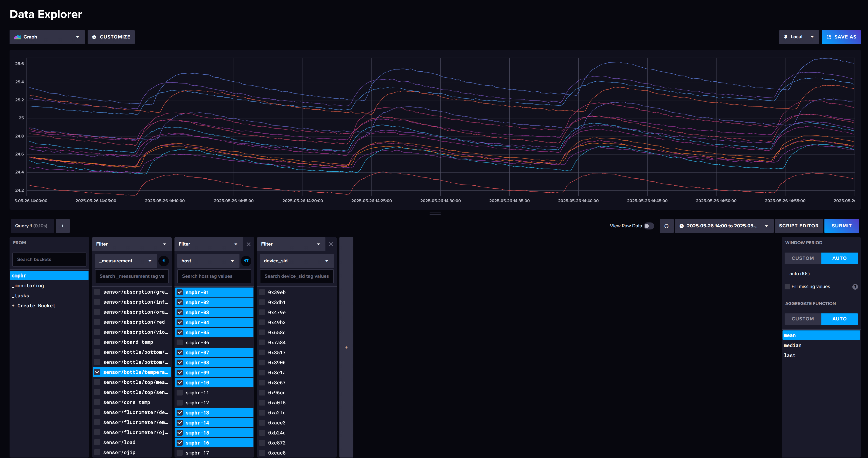Select the Query 1 tab
This screenshot has width=868, height=458.
(x=31, y=226)
